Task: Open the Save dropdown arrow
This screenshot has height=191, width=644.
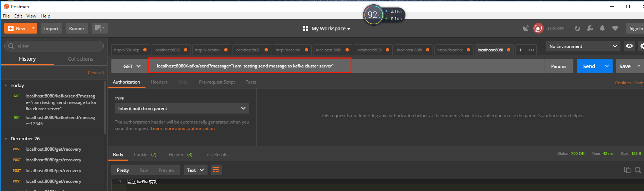Action: (639, 66)
